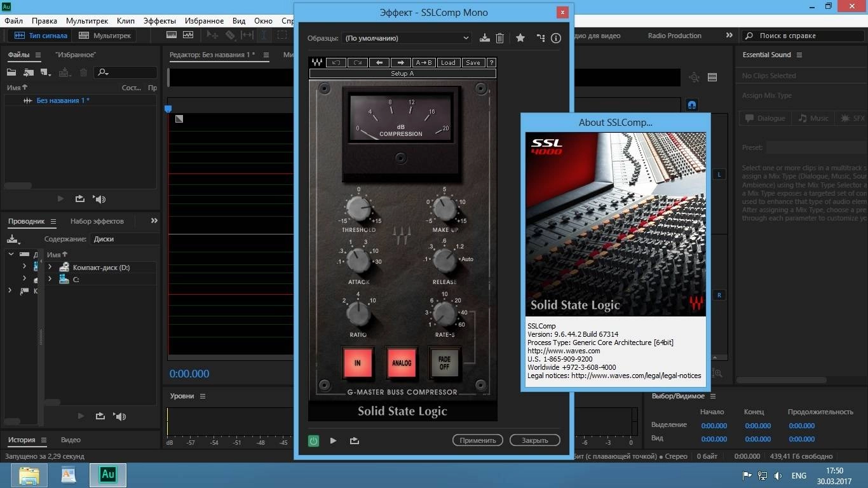868x488 pixels.
Task: Open the Файл menu
Action: coord(13,21)
